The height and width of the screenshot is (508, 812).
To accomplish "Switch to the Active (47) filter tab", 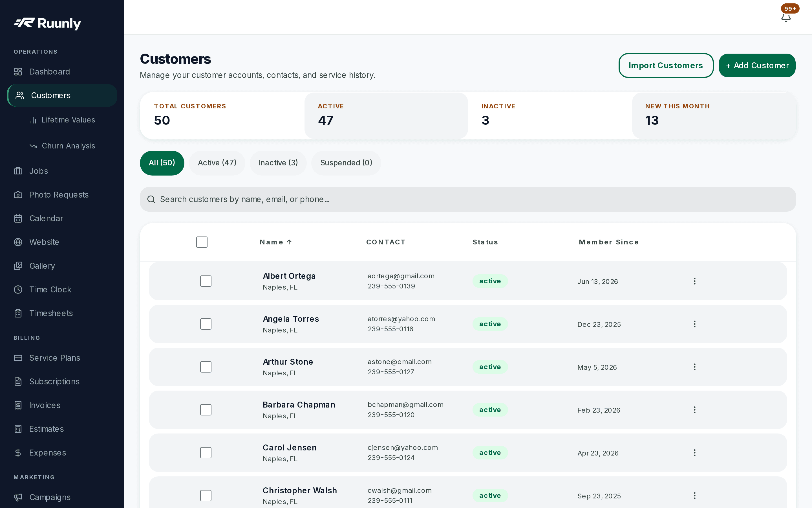I will (x=217, y=163).
